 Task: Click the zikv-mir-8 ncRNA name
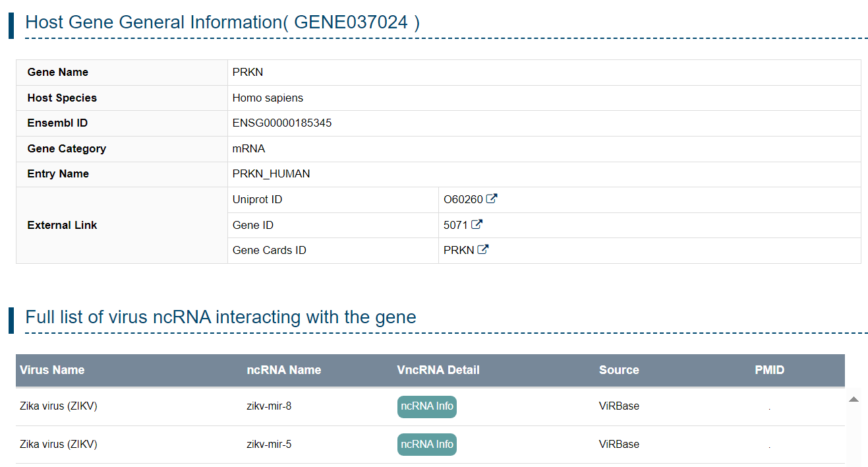(x=269, y=406)
